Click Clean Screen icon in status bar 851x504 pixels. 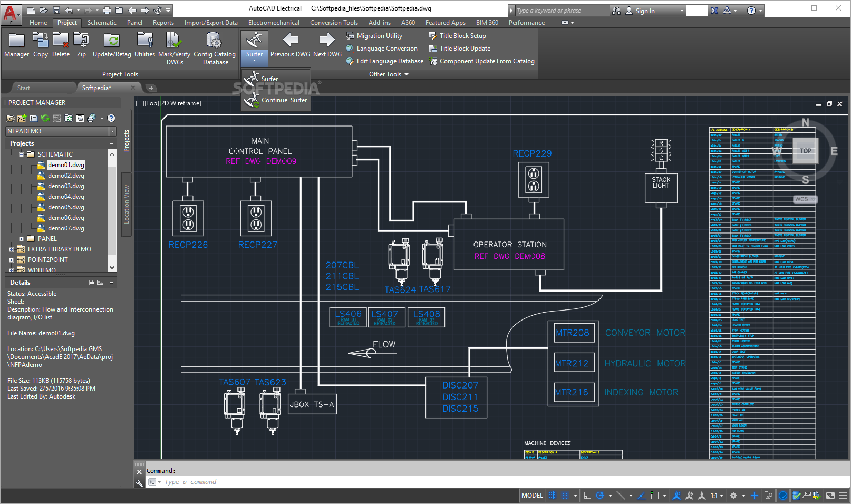830,496
